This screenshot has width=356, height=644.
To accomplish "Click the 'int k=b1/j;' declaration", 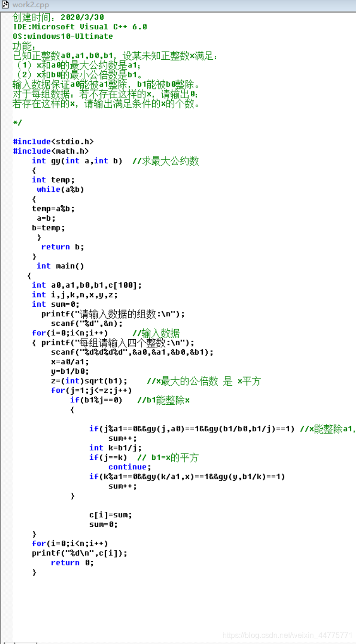I will click(x=115, y=448).
